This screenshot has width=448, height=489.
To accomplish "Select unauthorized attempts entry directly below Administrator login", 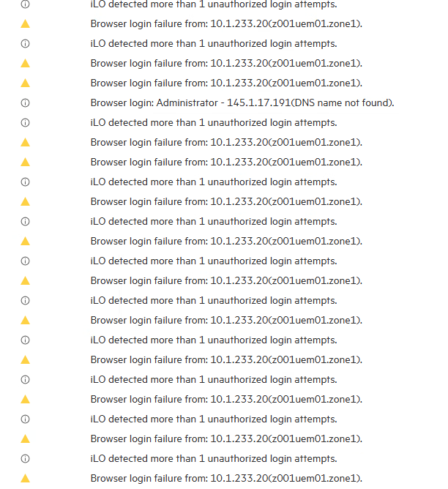I will click(214, 122).
